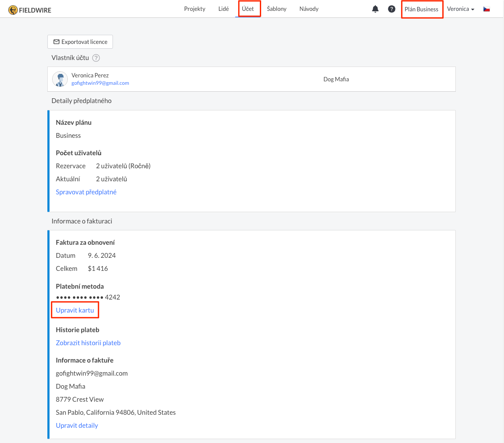Open the notifications bell
504x443 pixels.
pos(375,9)
